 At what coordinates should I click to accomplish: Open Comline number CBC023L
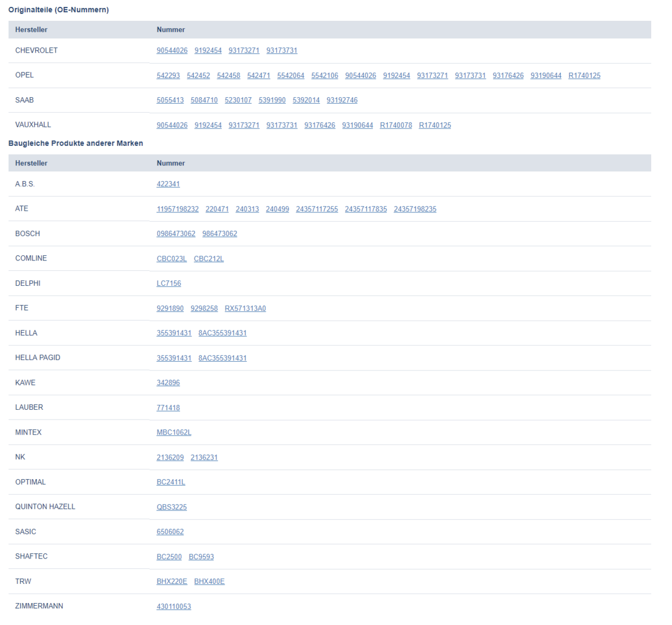(171, 259)
